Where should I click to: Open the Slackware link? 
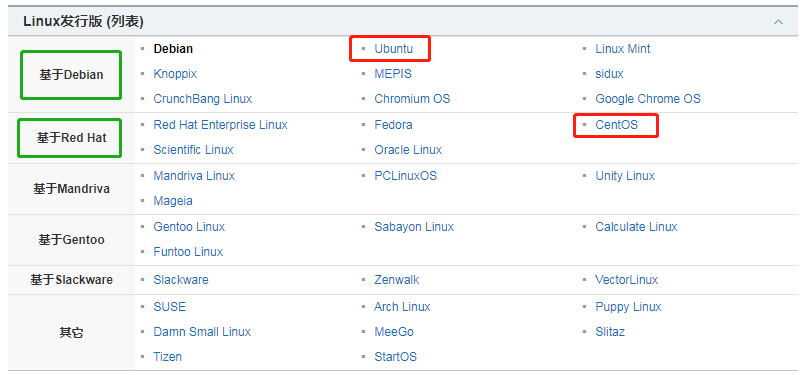181,280
